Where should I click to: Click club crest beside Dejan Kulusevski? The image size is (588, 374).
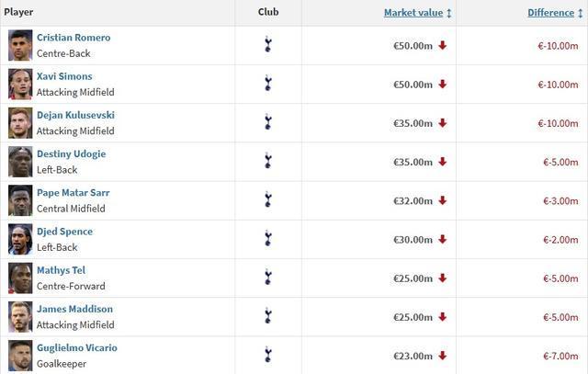[x=267, y=122]
